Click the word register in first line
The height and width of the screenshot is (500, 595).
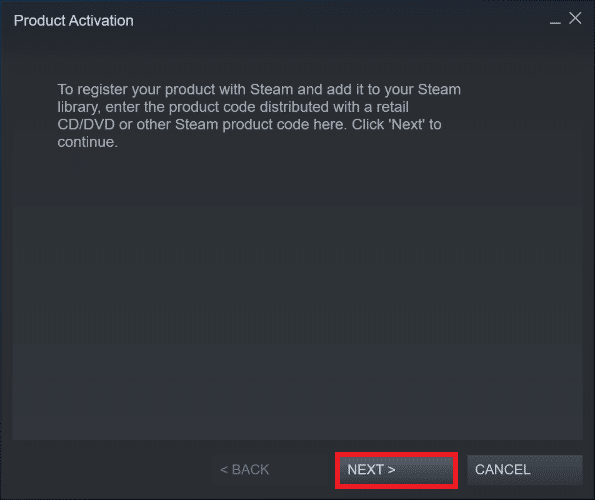[x=102, y=90]
